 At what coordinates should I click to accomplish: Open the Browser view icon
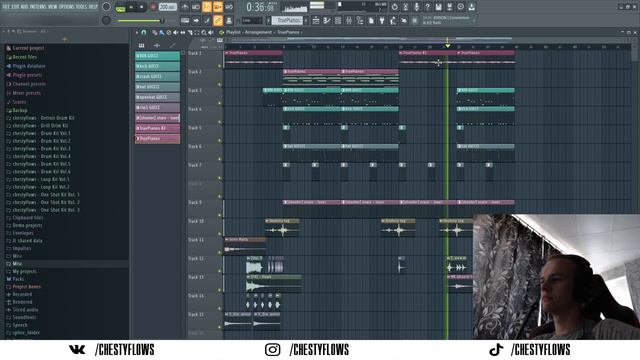click(360, 20)
